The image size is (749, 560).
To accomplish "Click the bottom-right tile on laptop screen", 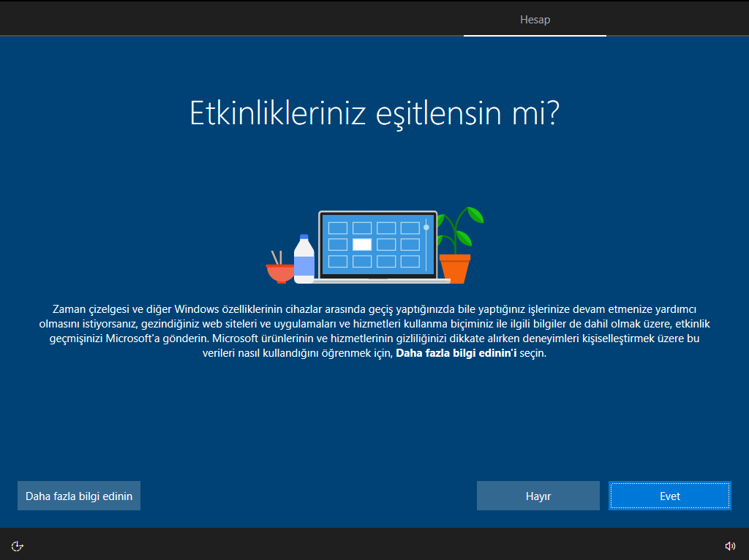I will click(410, 262).
